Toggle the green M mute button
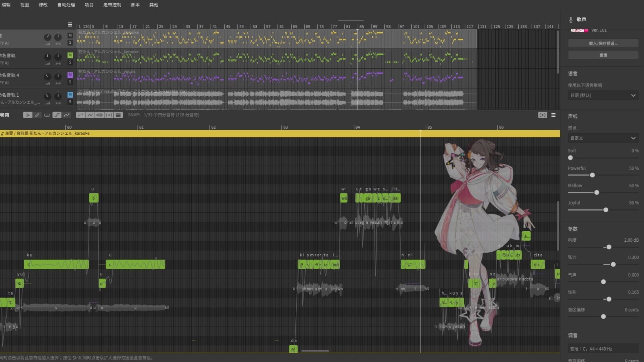 (70, 55)
